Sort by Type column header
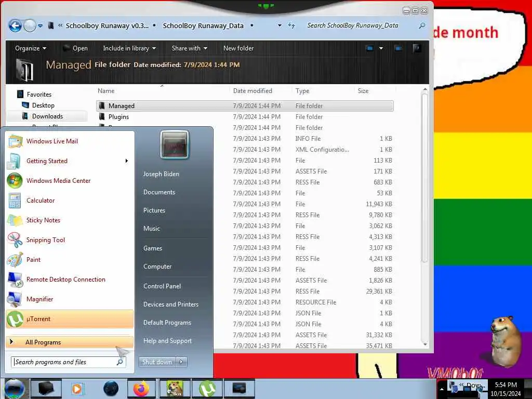Image resolution: width=532 pixels, height=399 pixels. [x=302, y=91]
